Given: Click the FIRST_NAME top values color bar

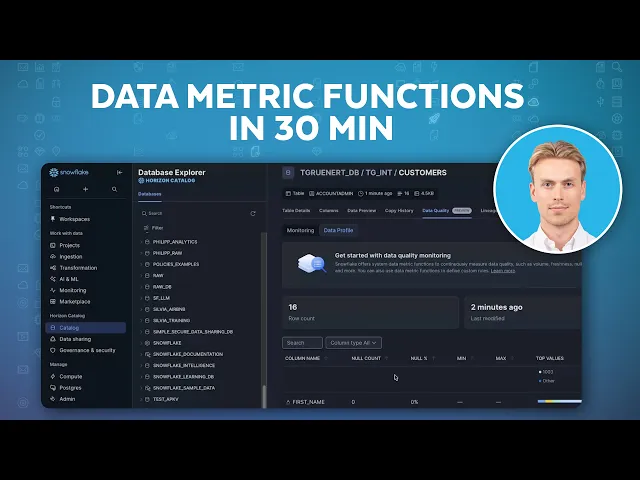Looking at the screenshot, I should tap(560, 402).
